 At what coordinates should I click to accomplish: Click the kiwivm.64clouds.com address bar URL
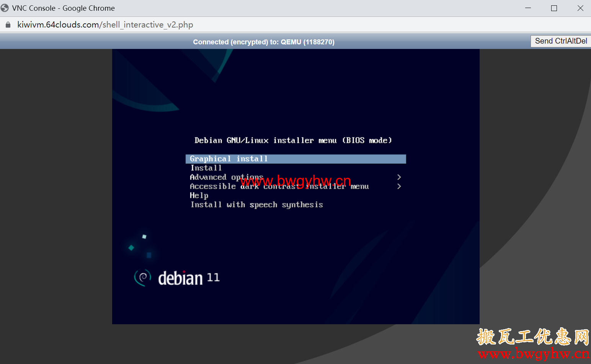pos(105,25)
